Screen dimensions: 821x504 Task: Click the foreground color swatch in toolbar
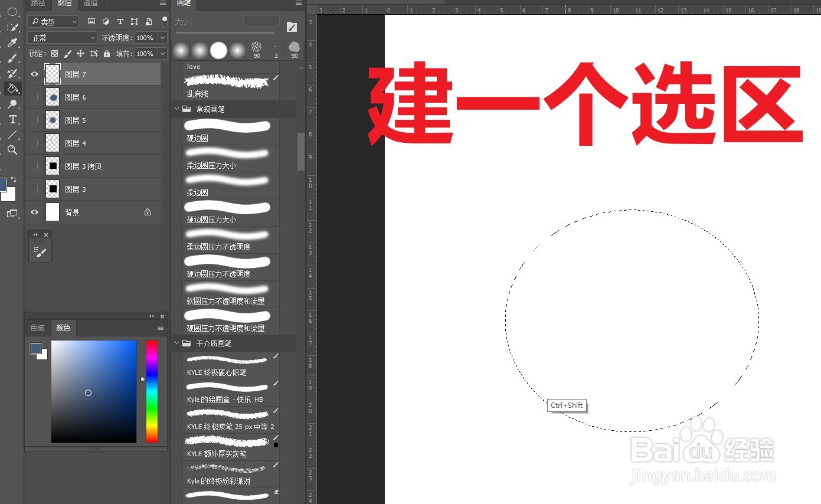coord(3,184)
